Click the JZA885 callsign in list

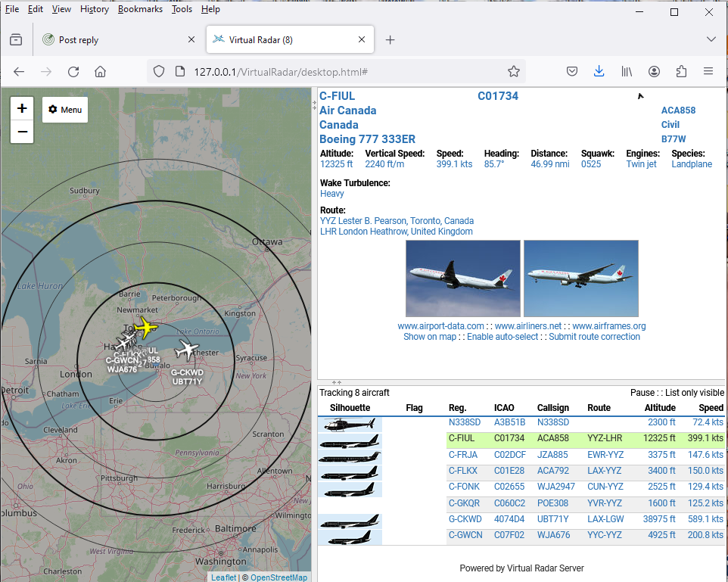[x=552, y=455]
